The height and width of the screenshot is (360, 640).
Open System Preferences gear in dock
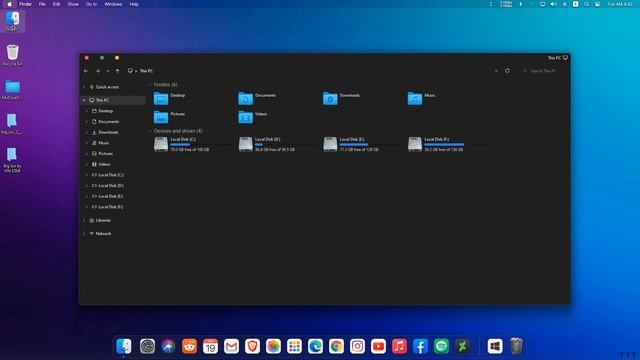147,346
